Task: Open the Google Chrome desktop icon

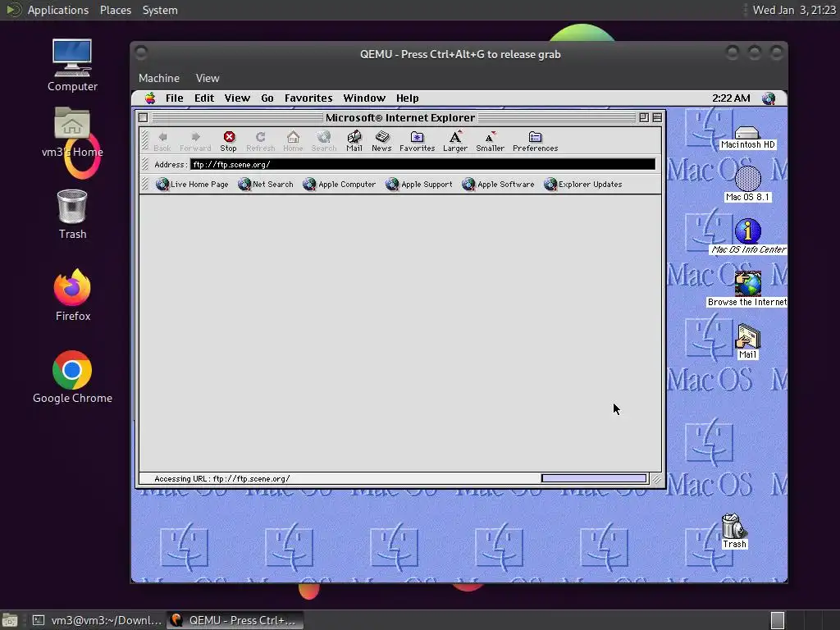Action: (72, 377)
